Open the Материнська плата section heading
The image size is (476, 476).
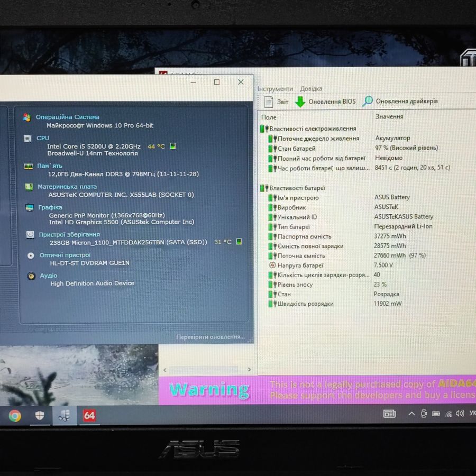coord(67,187)
